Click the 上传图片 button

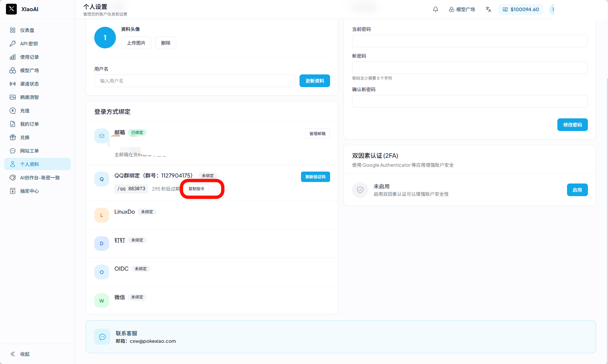[x=136, y=43]
